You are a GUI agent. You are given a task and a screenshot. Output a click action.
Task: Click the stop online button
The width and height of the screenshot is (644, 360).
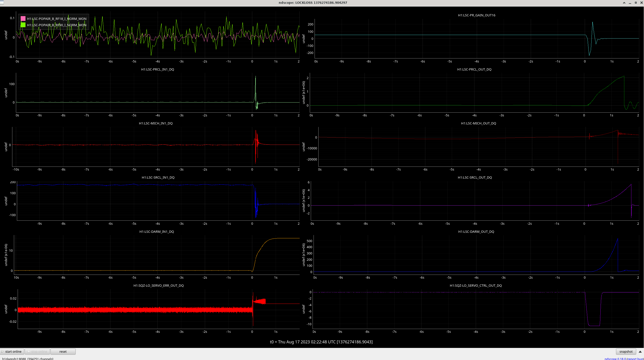coord(37,351)
